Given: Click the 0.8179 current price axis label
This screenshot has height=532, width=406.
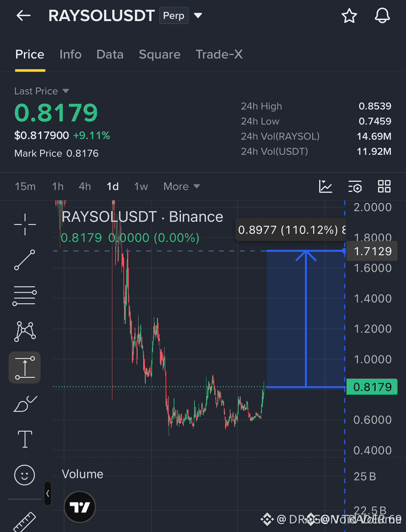Looking at the screenshot, I should pyautogui.click(x=372, y=387).
